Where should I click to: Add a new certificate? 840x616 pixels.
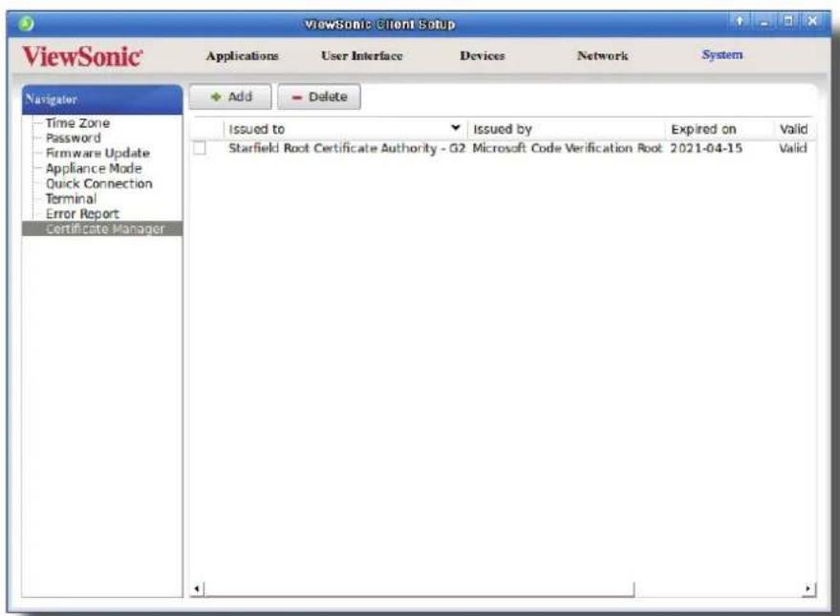point(230,96)
